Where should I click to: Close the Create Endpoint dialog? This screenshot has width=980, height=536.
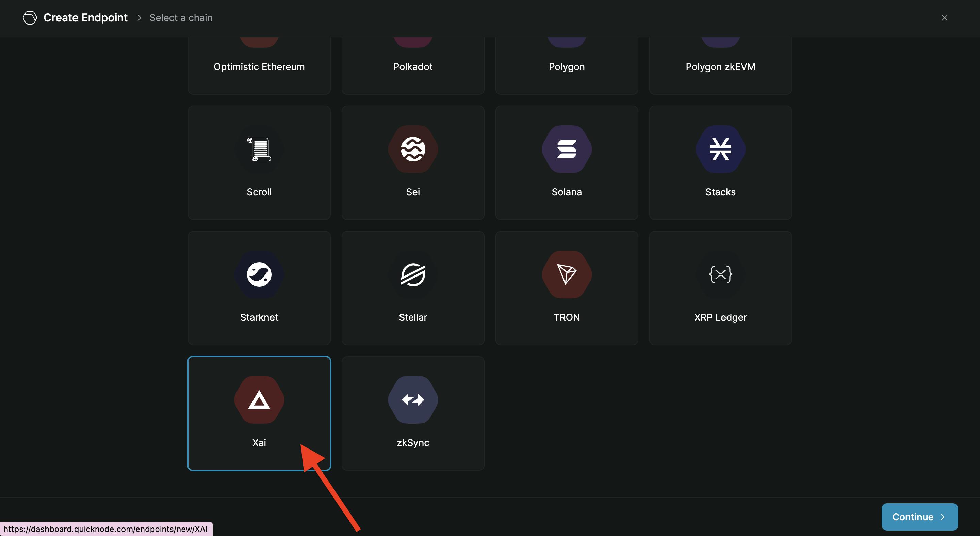(944, 17)
